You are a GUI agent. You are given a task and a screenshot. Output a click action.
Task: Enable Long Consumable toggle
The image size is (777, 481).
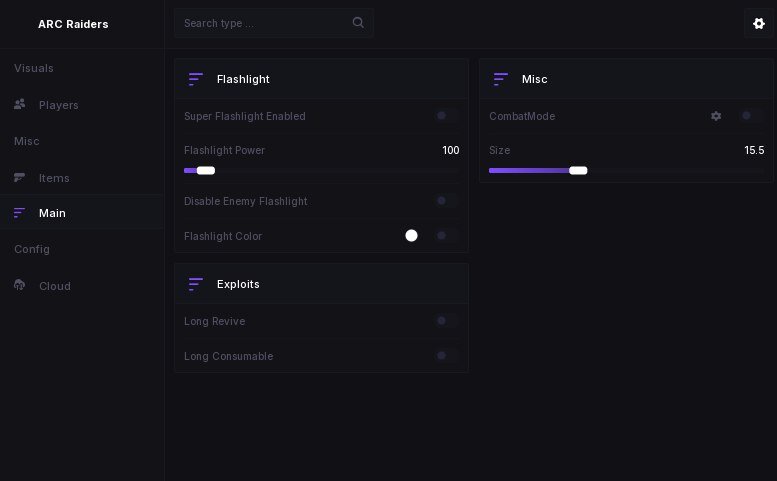[x=447, y=356]
